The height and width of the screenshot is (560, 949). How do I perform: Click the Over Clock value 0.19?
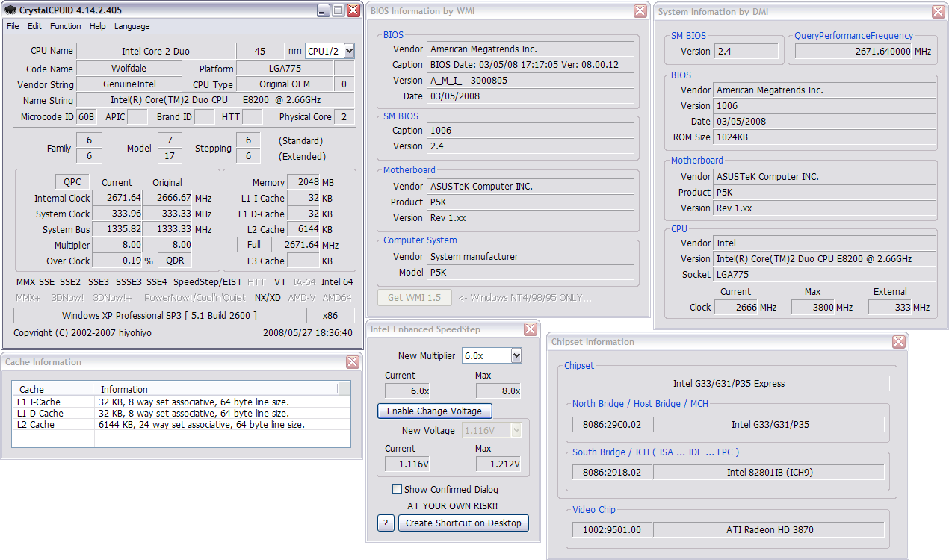pos(117,261)
